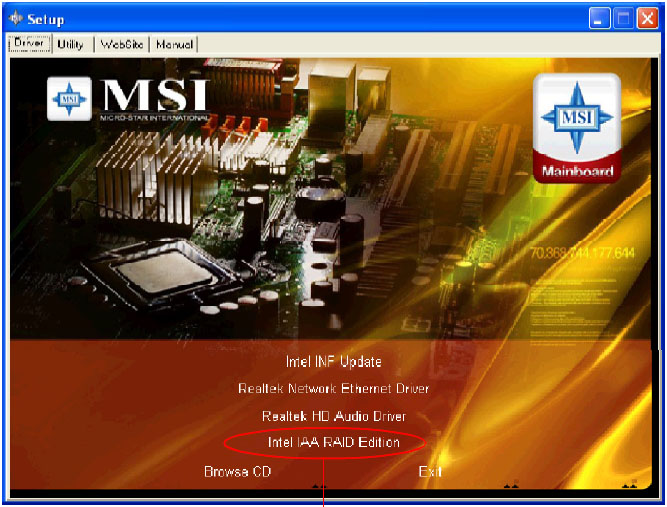Click the Setup title bar icon
This screenshot has height=507, width=667.
pyautogui.click(x=16, y=19)
